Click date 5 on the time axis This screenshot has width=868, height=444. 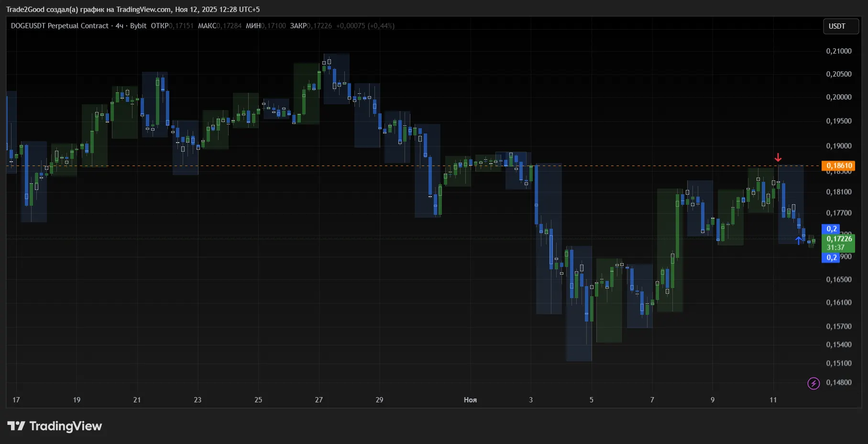tap(592, 400)
